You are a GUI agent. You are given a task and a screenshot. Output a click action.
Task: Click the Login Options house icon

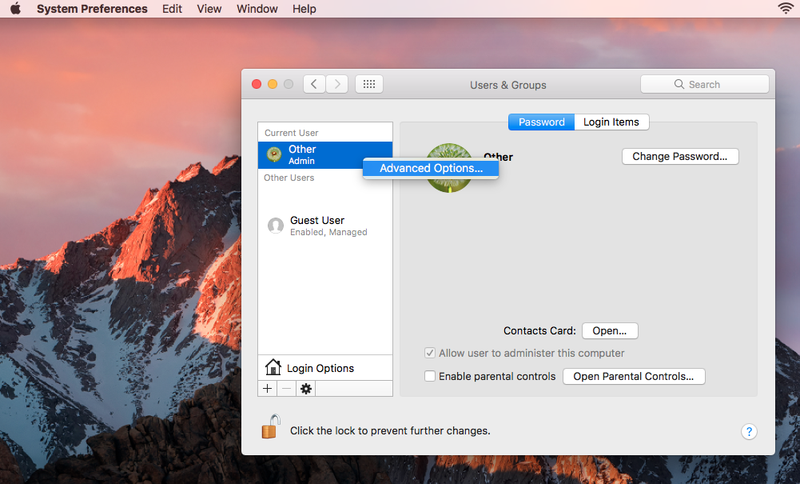click(273, 367)
